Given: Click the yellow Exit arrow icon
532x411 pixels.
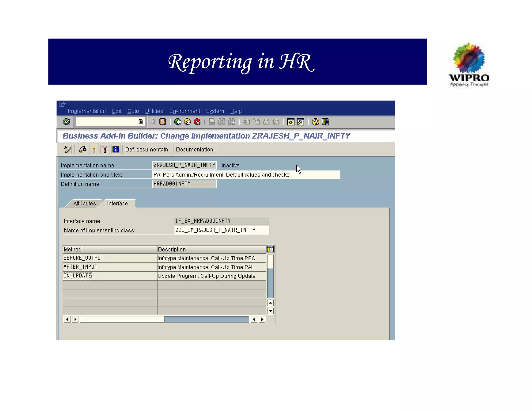Looking at the screenshot, I should (x=187, y=122).
